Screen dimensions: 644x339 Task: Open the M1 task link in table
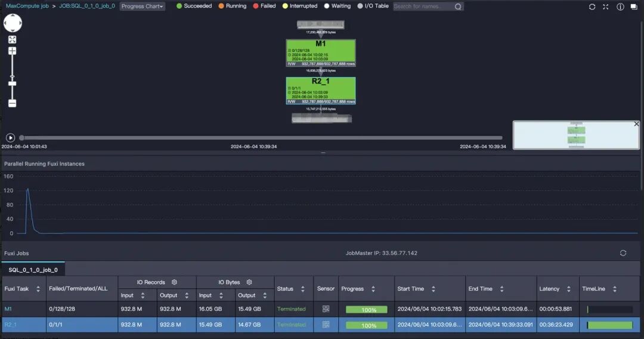[8, 309]
